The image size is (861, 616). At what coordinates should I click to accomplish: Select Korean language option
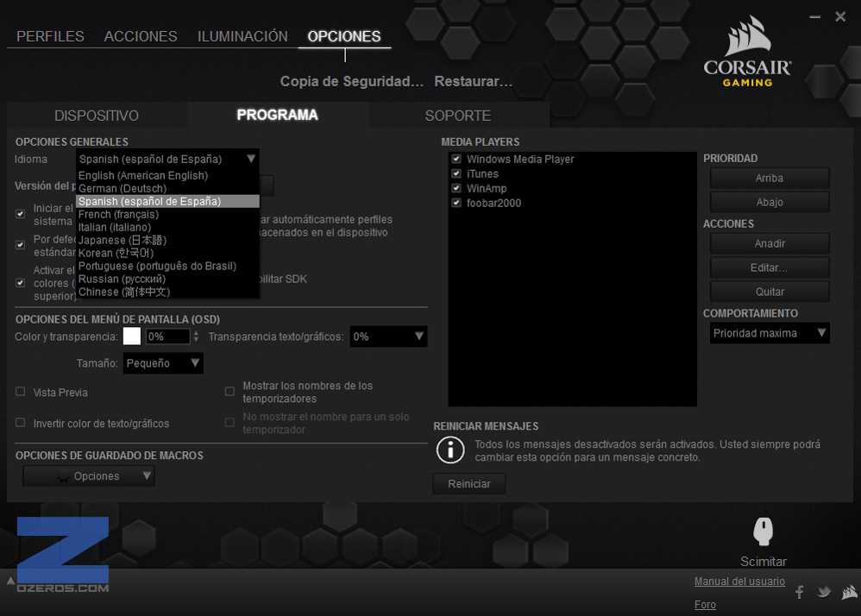click(167, 253)
